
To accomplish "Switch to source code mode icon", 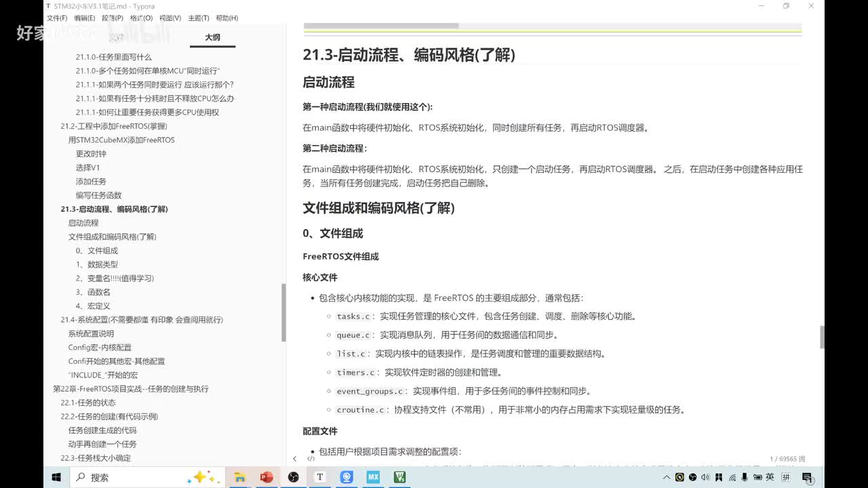I will coord(311,459).
